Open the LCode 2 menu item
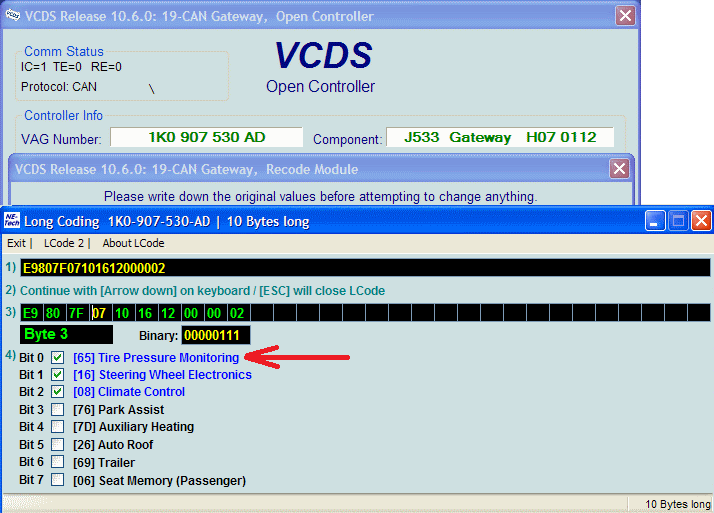Viewport: 714px width, 513px height. pyautogui.click(x=64, y=243)
